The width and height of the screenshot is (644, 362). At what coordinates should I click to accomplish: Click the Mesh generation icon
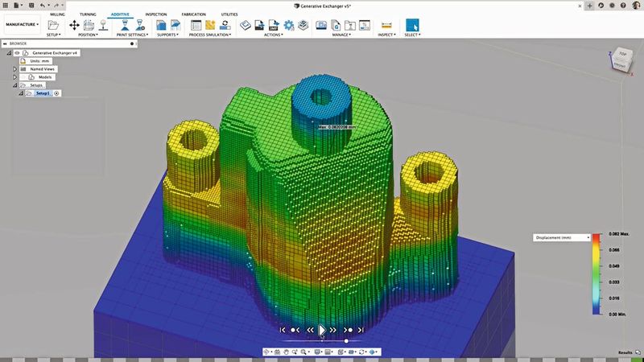pos(210,25)
